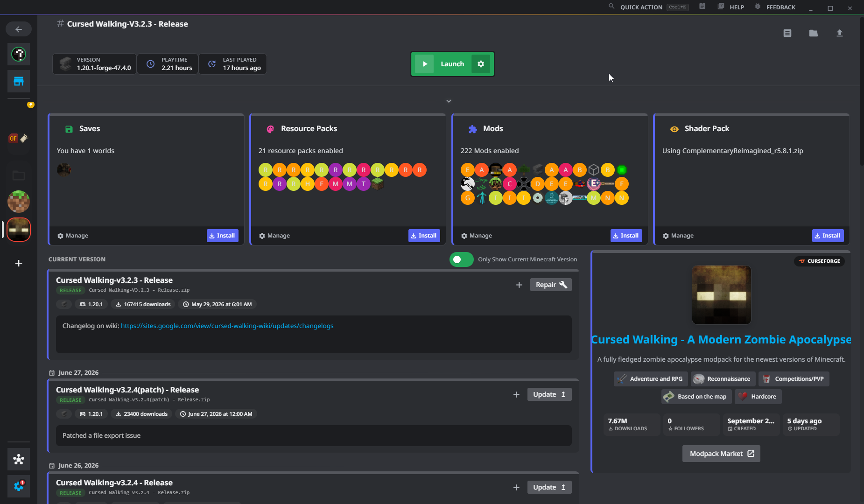Click the Hardcore category tag

point(758,397)
